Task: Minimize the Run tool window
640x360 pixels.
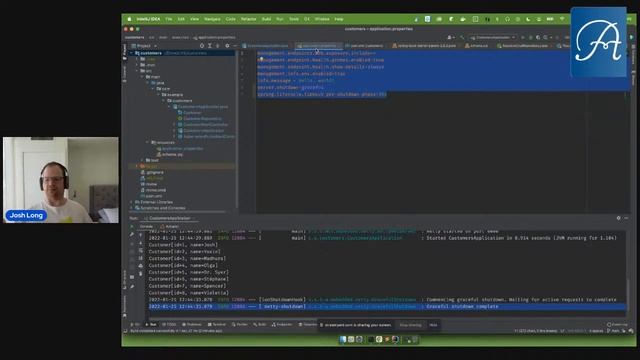Action: 626,218
